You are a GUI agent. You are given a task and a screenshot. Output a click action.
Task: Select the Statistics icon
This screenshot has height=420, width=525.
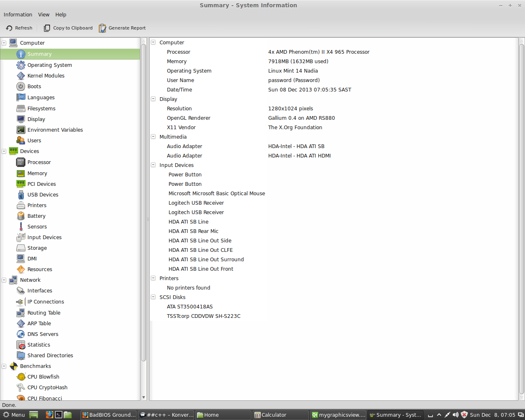coord(21,345)
